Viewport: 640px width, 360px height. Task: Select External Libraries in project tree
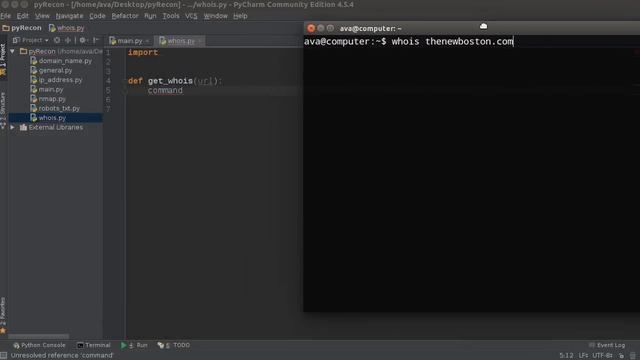pyautogui.click(x=56, y=127)
